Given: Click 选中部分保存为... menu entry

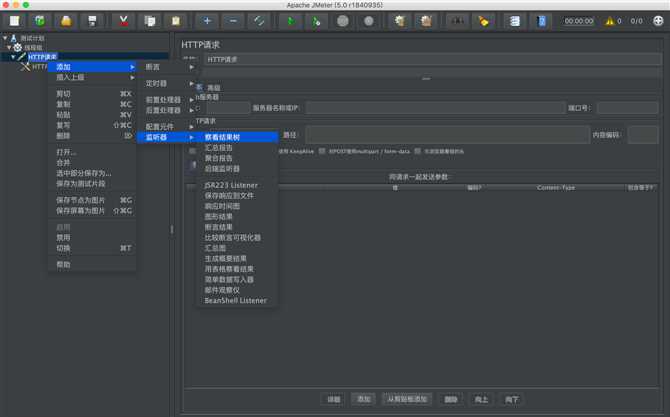Looking at the screenshot, I should (x=92, y=173).
